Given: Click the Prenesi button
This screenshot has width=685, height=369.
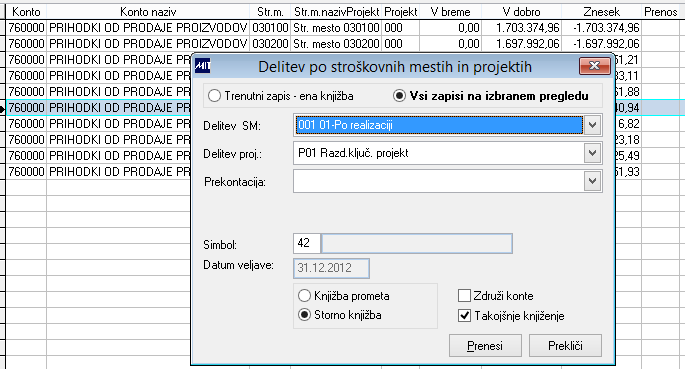Looking at the screenshot, I should coord(485,345).
